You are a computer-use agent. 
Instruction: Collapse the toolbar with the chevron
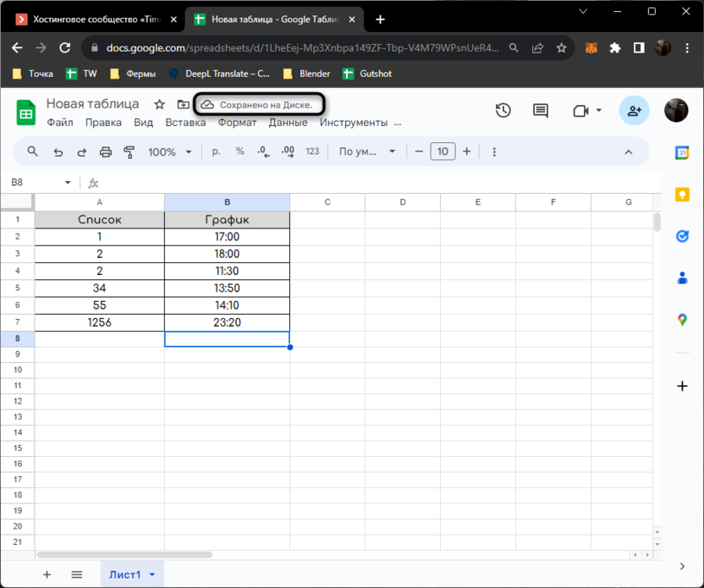click(629, 152)
